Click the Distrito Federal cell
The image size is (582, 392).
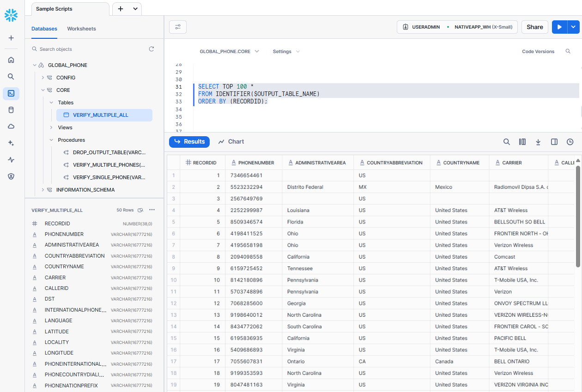click(x=318, y=187)
